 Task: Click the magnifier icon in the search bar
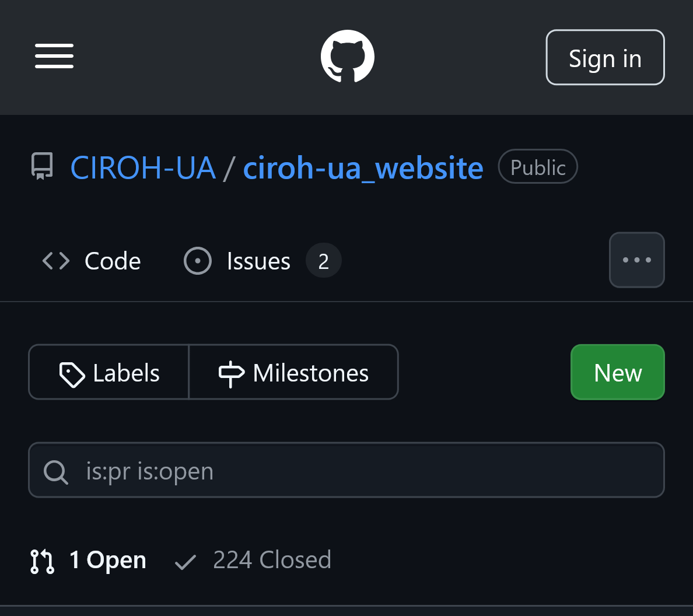point(56,470)
